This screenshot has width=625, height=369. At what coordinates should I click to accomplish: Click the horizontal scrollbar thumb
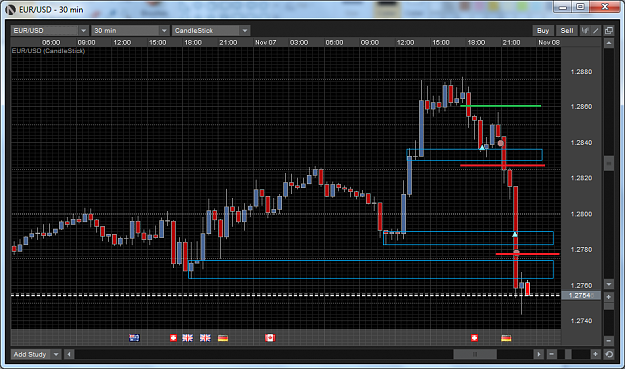475,354
